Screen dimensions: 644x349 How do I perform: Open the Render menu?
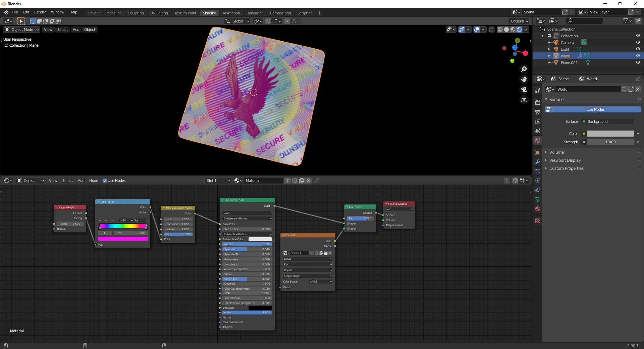pos(40,12)
